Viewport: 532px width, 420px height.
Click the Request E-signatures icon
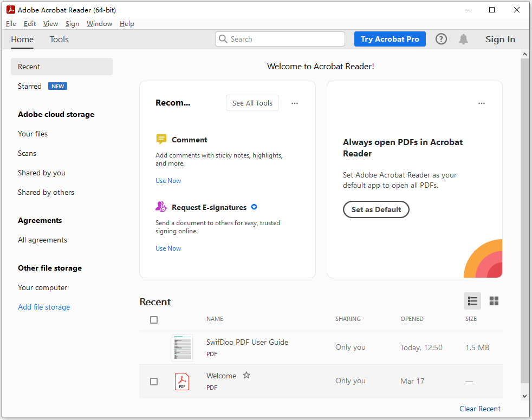click(161, 207)
